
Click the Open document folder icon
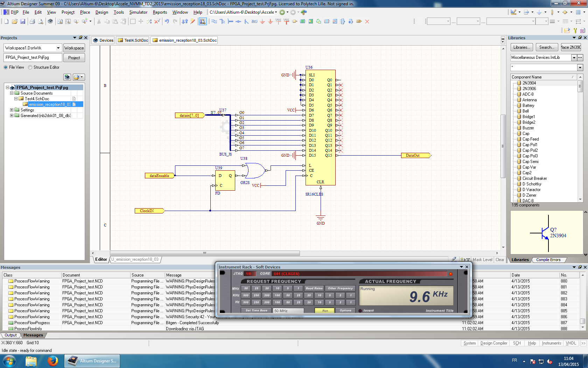tap(15, 21)
